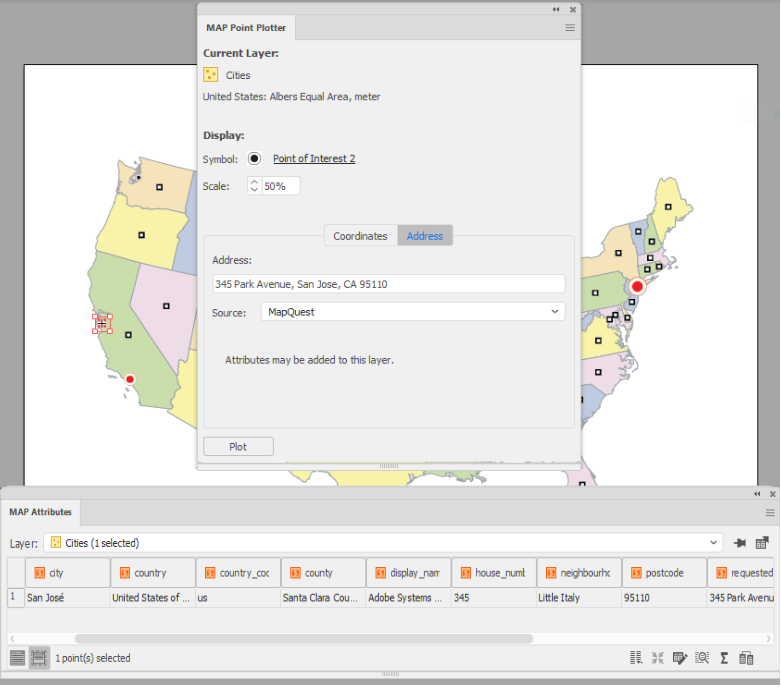This screenshot has width=781, height=690.
Task: Close the MAP Point Plotter panel
Action: (573, 9)
